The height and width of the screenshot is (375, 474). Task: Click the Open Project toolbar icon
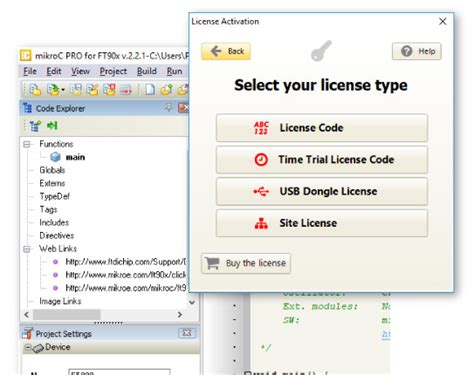click(52, 89)
